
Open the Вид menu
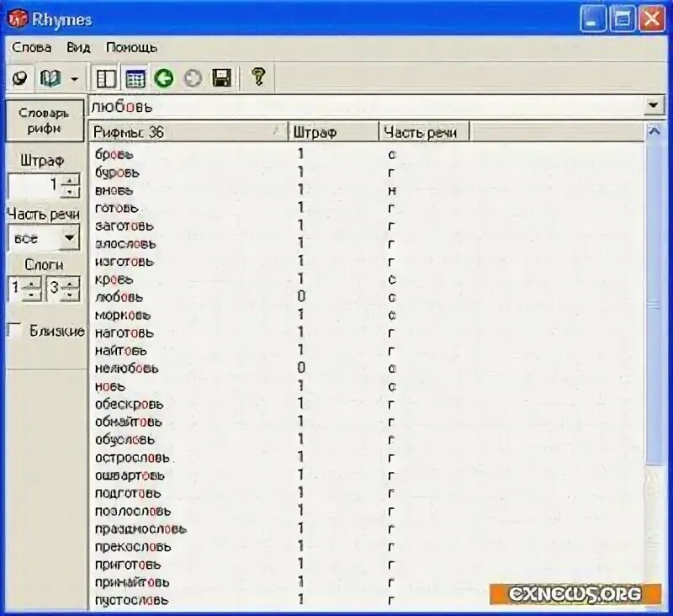[78, 47]
